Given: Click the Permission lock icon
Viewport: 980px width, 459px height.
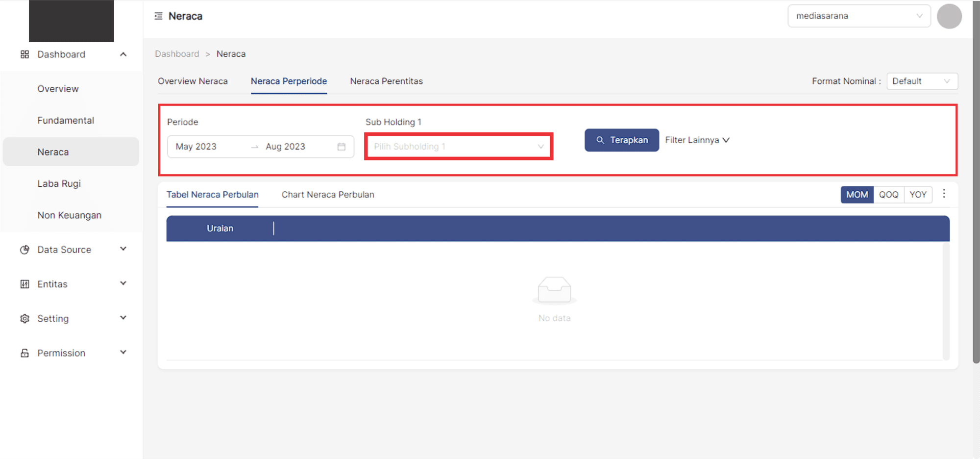Looking at the screenshot, I should point(24,353).
